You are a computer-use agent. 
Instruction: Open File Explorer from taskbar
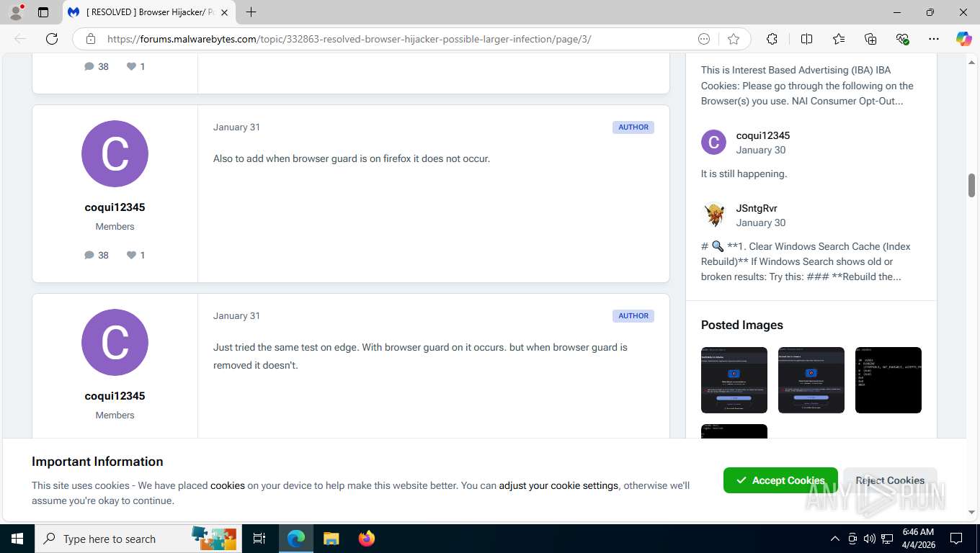tap(331, 539)
